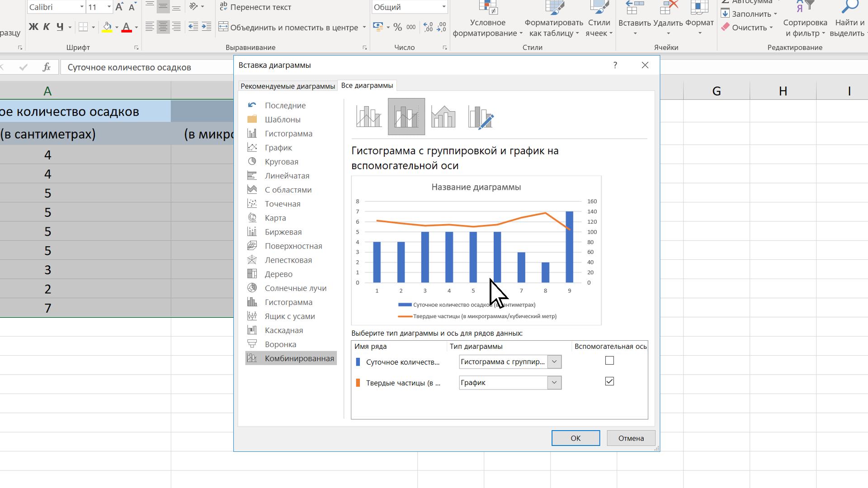The width and height of the screenshot is (868, 488).
Task: Click the insert function fx icon
Action: pyautogui.click(x=46, y=67)
